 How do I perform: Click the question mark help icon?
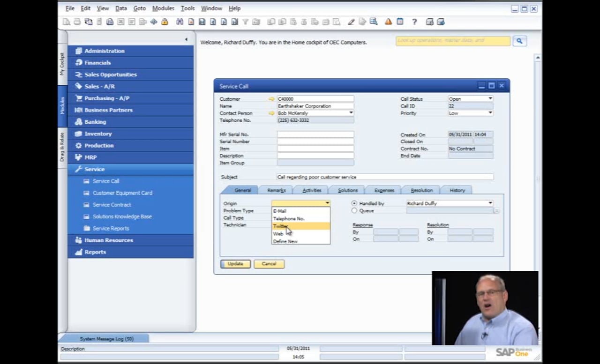coord(414,22)
